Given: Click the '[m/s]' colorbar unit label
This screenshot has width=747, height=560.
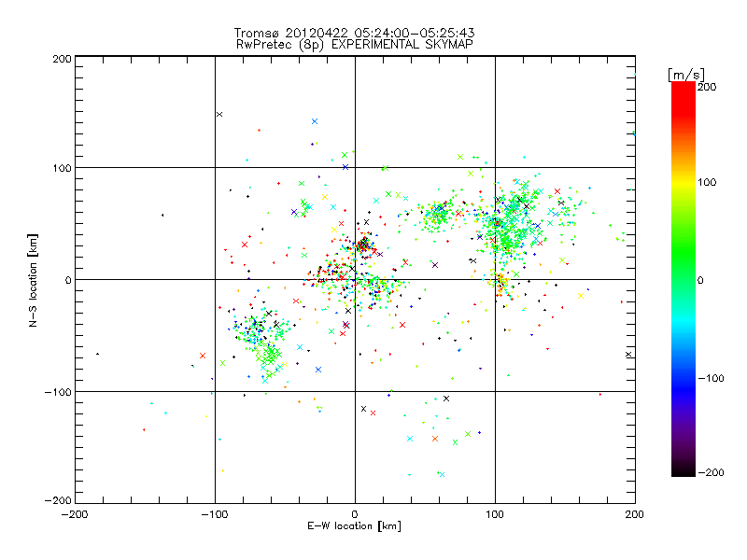Looking at the screenshot, I should (x=686, y=75).
